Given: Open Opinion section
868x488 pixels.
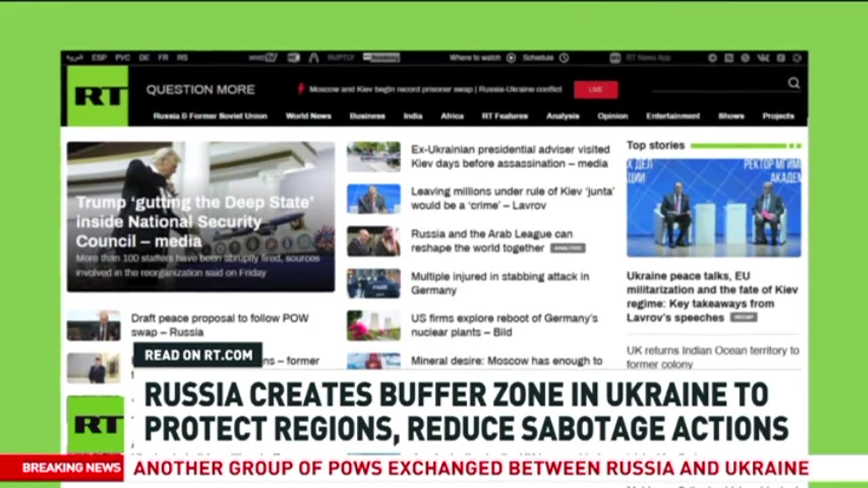Looking at the screenshot, I should click(x=612, y=116).
